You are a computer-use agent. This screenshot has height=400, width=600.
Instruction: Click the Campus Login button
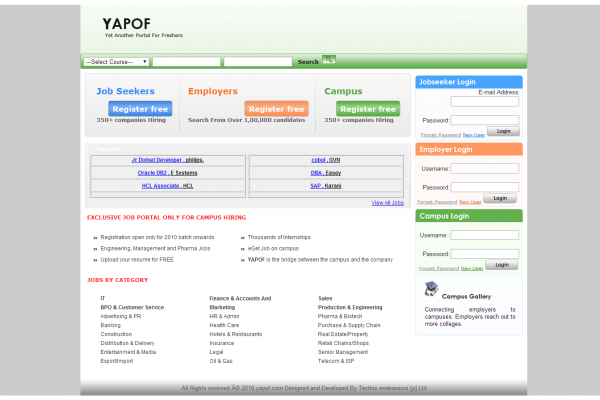pyautogui.click(x=502, y=265)
